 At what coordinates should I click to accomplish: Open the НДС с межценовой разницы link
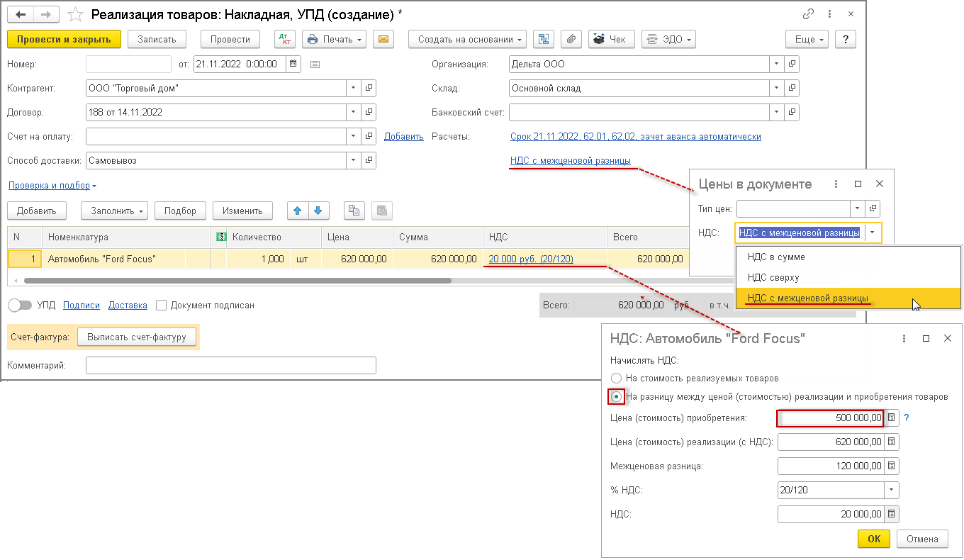tap(571, 161)
